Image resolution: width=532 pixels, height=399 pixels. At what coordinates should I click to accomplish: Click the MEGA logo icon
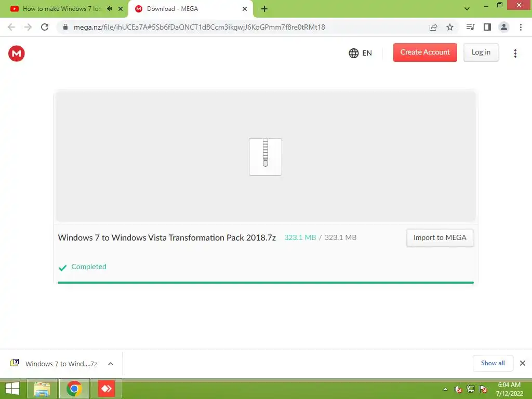[16, 54]
